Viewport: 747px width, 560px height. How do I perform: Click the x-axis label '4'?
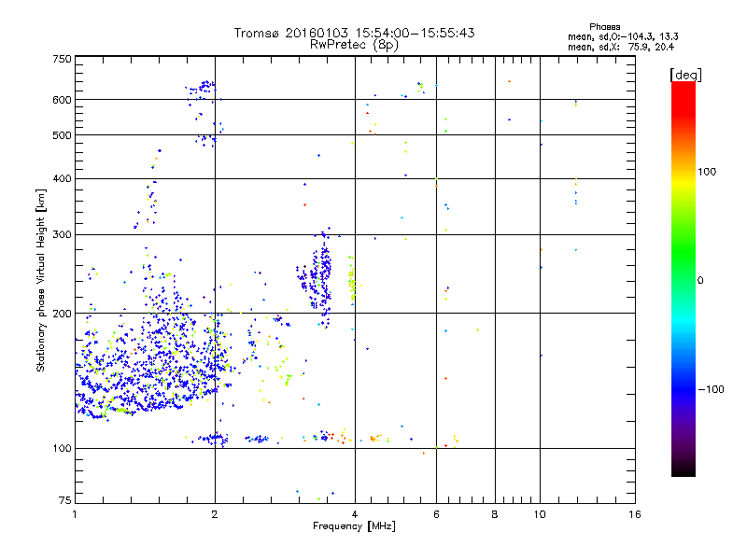click(355, 514)
